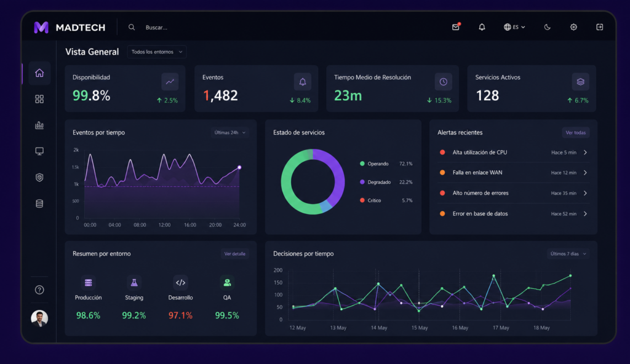The width and height of the screenshot is (630, 364).
Task: Open the monitor sidebar icon
Action: coord(39,151)
